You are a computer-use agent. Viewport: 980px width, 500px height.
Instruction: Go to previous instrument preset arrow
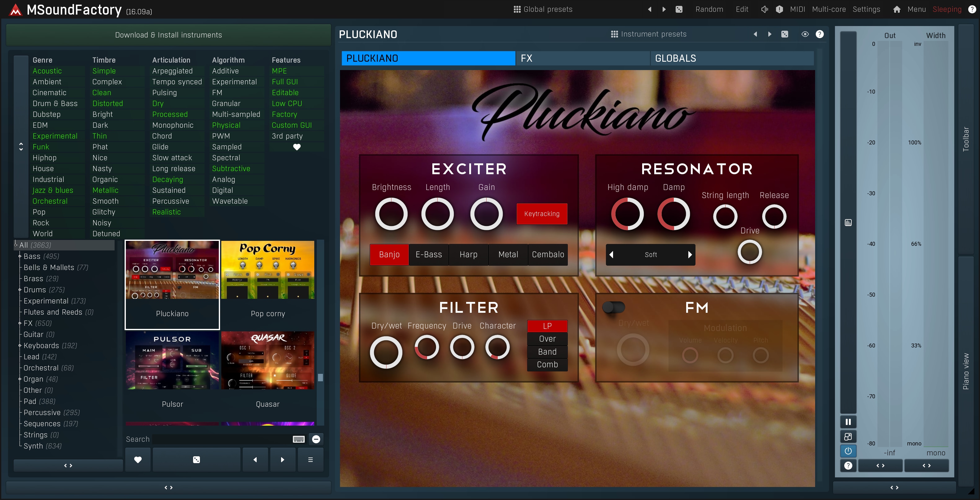click(x=756, y=34)
